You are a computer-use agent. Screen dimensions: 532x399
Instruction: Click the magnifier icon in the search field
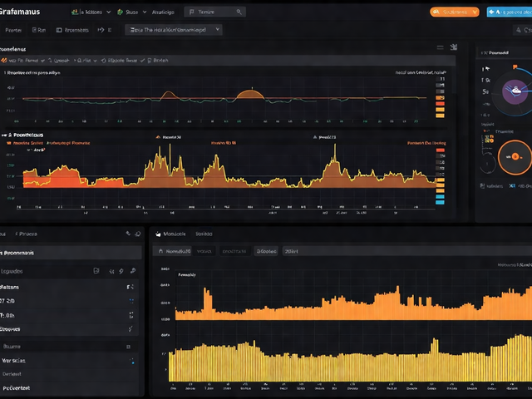239,12
